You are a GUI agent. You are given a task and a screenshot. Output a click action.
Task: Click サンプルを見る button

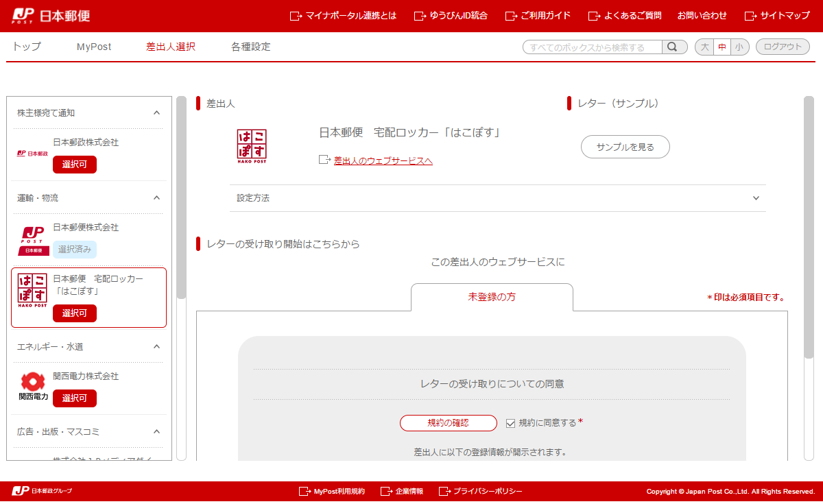click(625, 147)
